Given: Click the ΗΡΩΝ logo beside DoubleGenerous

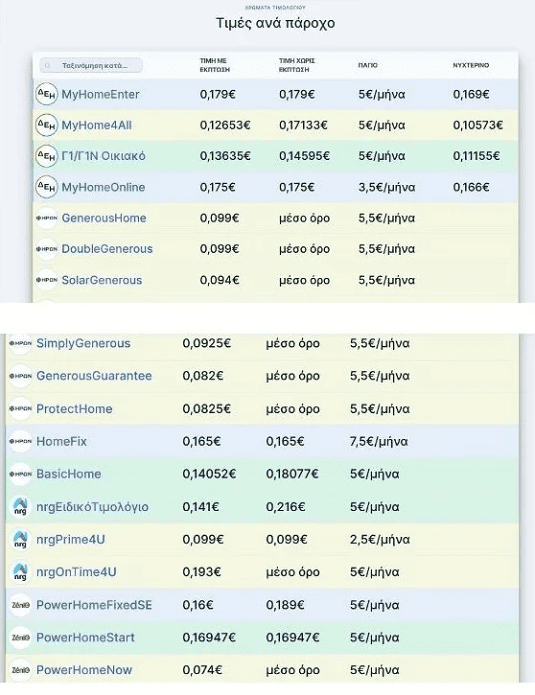Looking at the screenshot, I should pos(47,249).
